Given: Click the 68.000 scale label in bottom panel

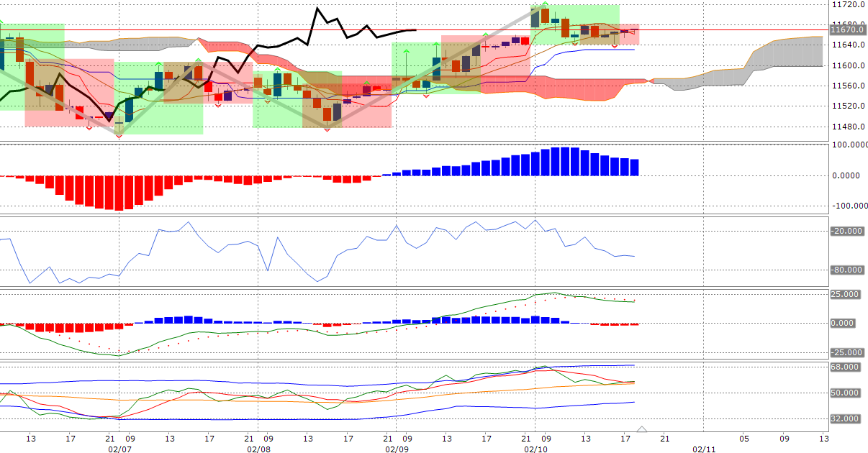Looking at the screenshot, I should tap(845, 367).
